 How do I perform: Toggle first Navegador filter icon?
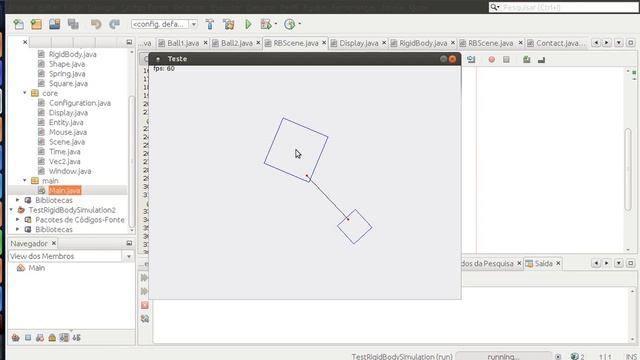click(16, 338)
